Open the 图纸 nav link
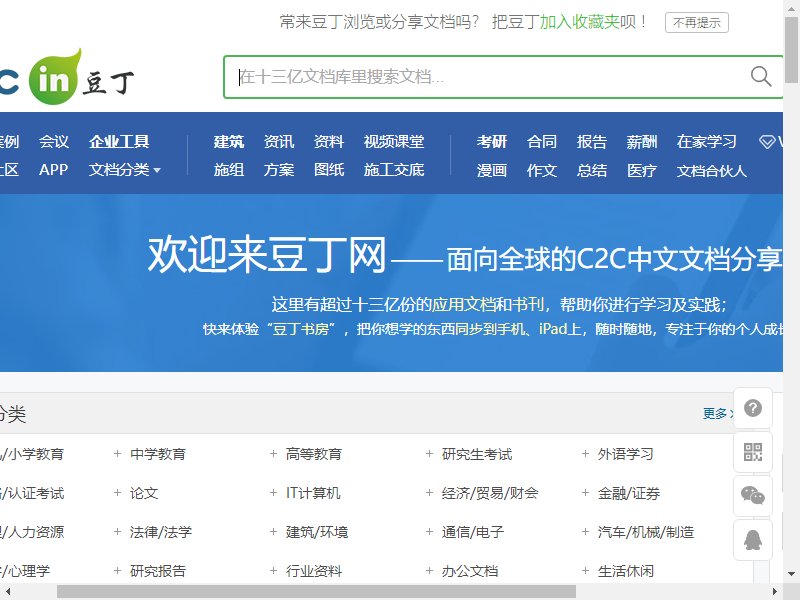The width and height of the screenshot is (800, 600). point(329,170)
